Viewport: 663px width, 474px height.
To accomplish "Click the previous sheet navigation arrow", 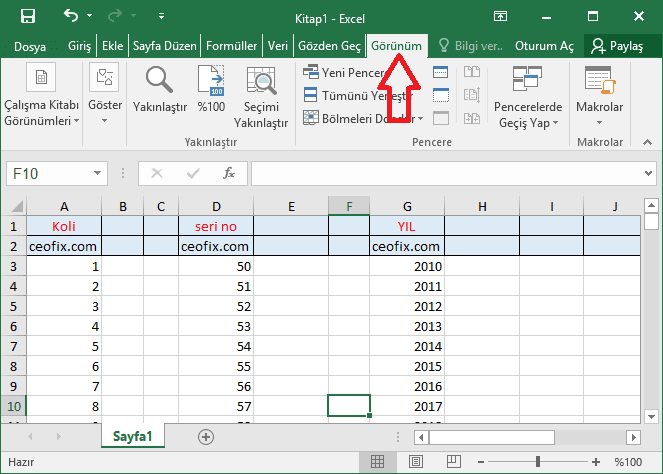I will pos(30,436).
